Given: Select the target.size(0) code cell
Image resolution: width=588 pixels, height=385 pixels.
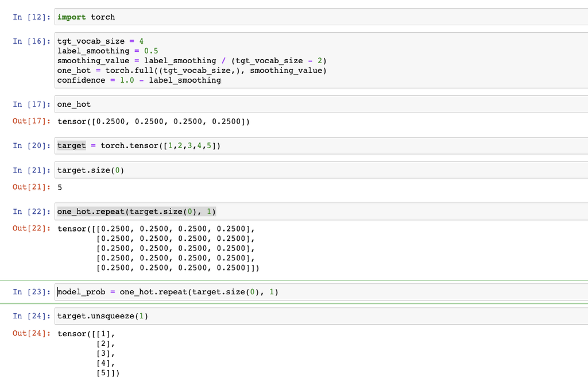Looking at the screenshot, I should [322, 170].
